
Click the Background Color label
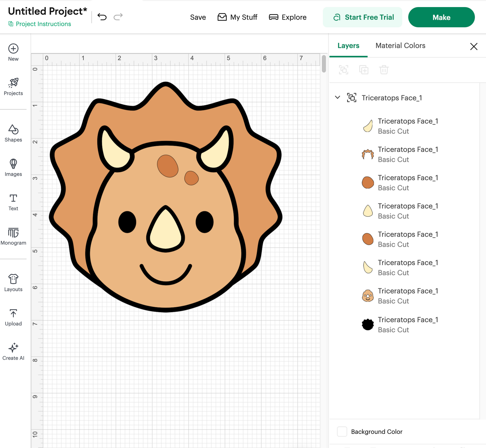pyautogui.click(x=377, y=432)
